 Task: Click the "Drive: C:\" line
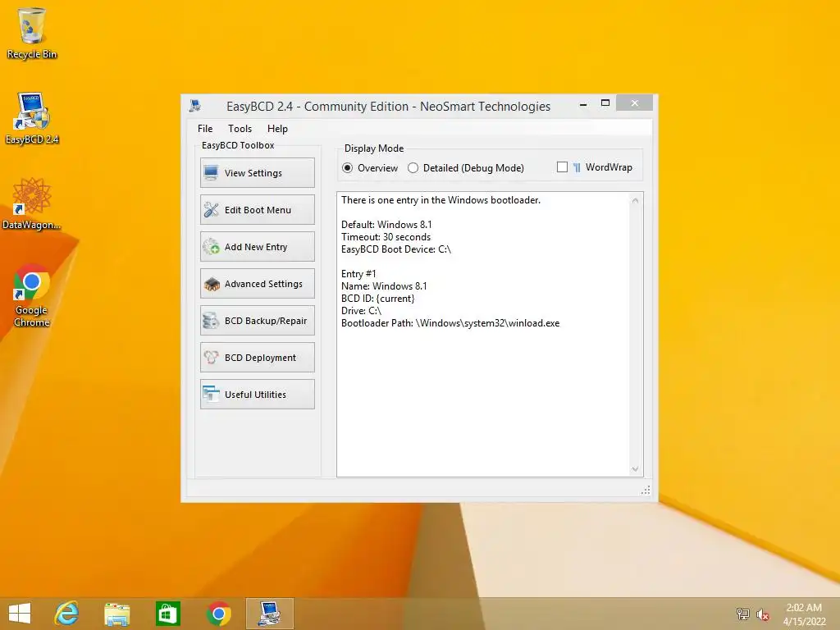[361, 311]
